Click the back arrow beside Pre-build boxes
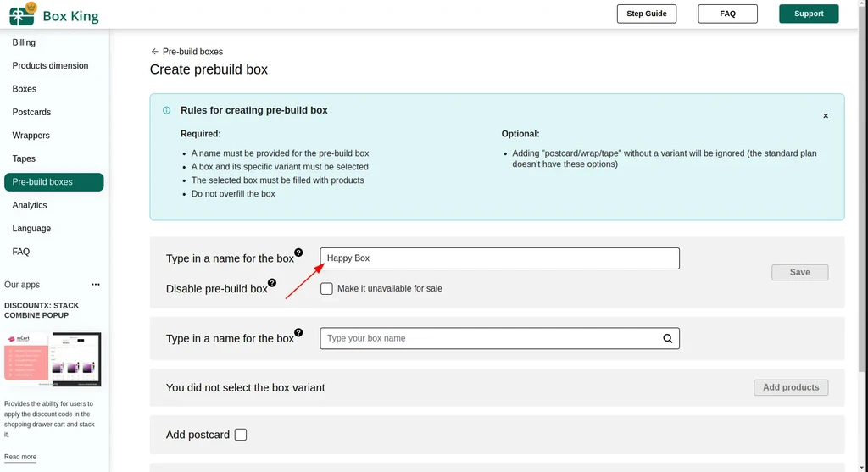 [154, 52]
